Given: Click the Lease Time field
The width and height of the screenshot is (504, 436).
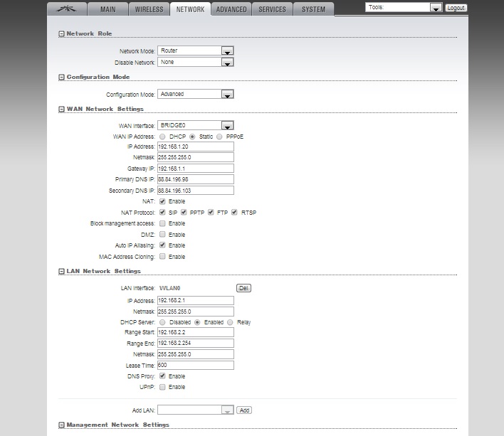Looking at the screenshot, I should [x=196, y=365].
